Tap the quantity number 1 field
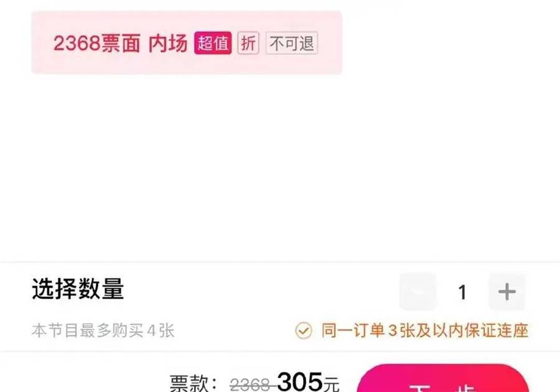Image resolution: width=560 pixels, height=392 pixels. click(462, 292)
